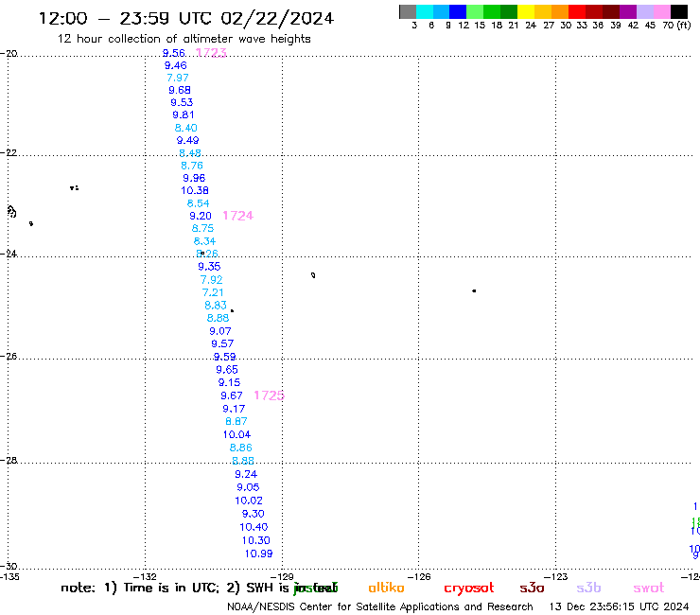Select the 9.53 reading
The height and width of the screenshot is (615, 700).
[x=182, y=102]
